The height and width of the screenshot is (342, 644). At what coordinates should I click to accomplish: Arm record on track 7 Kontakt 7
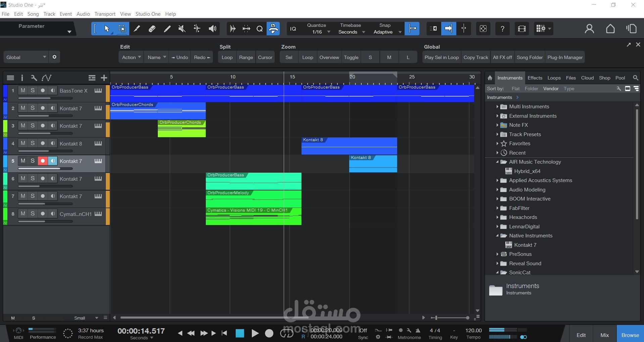pos(43,196)
